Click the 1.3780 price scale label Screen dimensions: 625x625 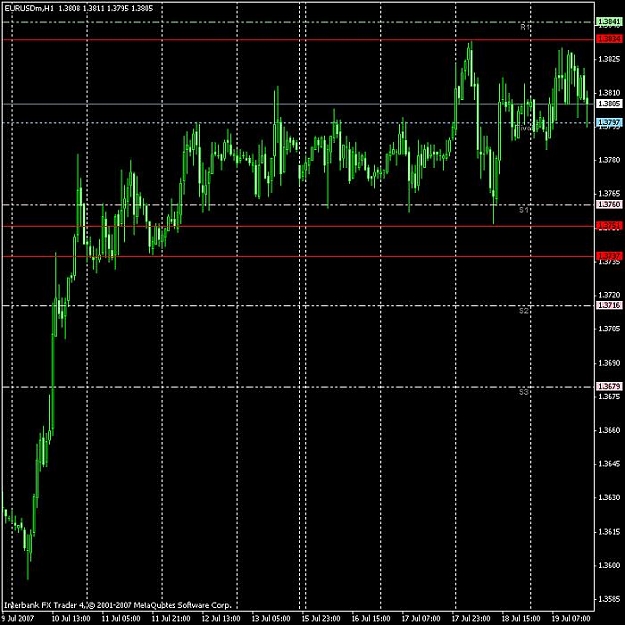(x=609, y=160)
